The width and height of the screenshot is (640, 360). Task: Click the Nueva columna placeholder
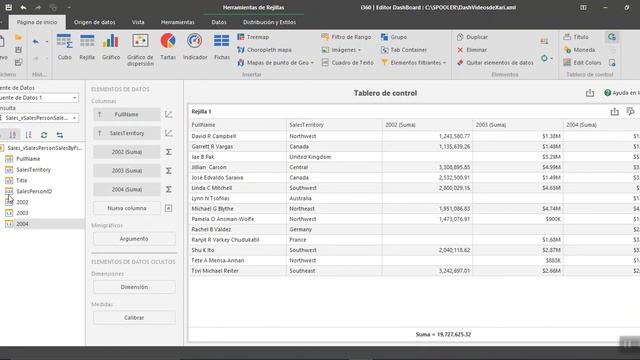tap(127, 208)
